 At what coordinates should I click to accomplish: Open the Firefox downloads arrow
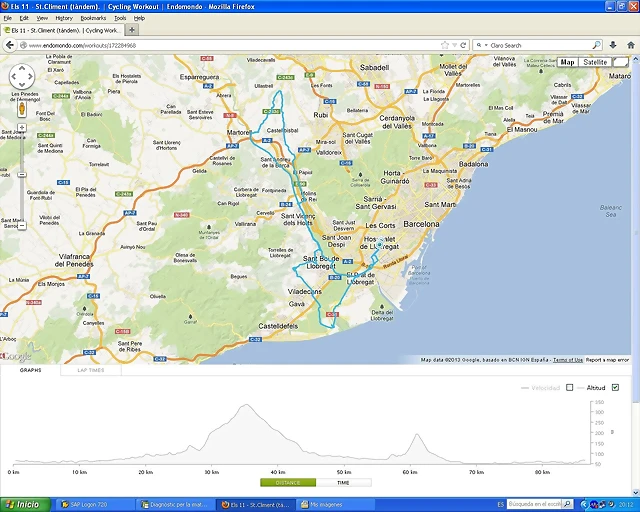click(613, 45)
